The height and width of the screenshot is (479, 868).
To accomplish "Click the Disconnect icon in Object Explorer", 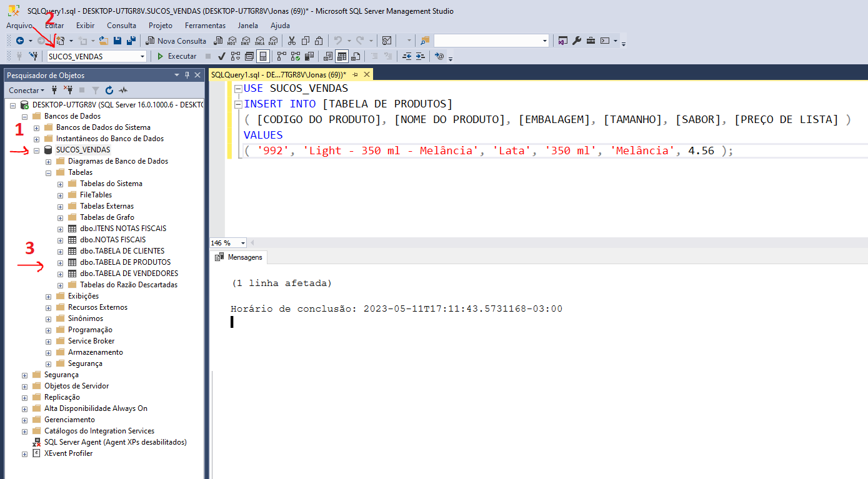I will tap(69, 90).
